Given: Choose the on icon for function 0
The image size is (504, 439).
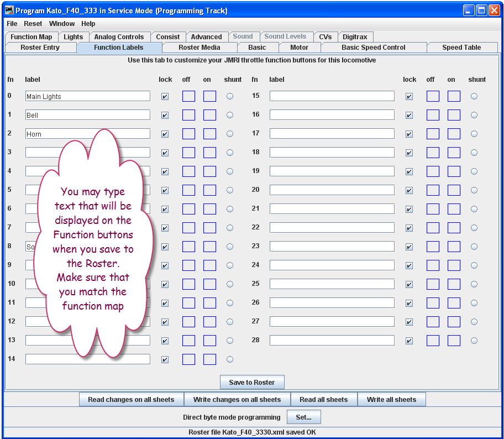Looking at the screenshot, I should pyautogui.click(x=209, y=96).
